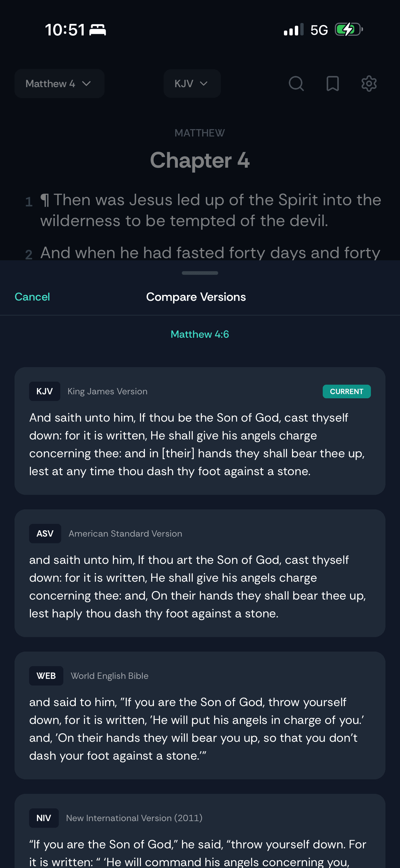Expand the chevron next to Matthew 4
This screenshot has width=400, height=868.
tap(87, 84)
